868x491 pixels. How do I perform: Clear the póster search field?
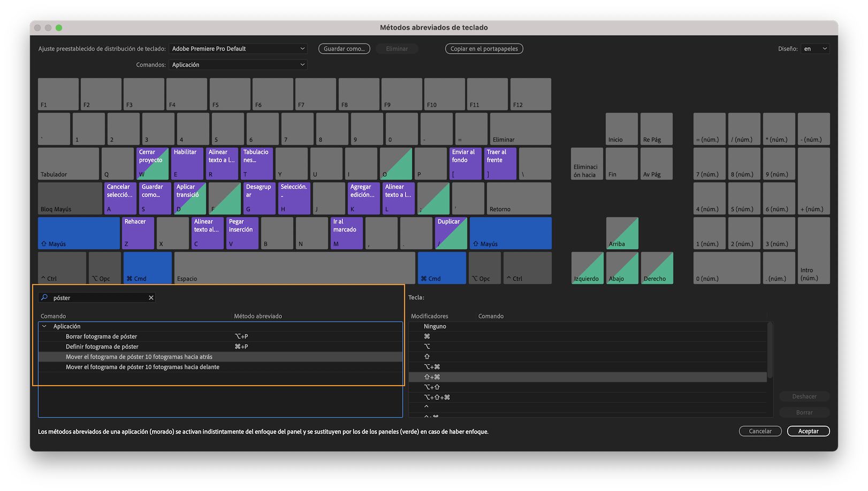pyautogui.click(x=151, y=297)
